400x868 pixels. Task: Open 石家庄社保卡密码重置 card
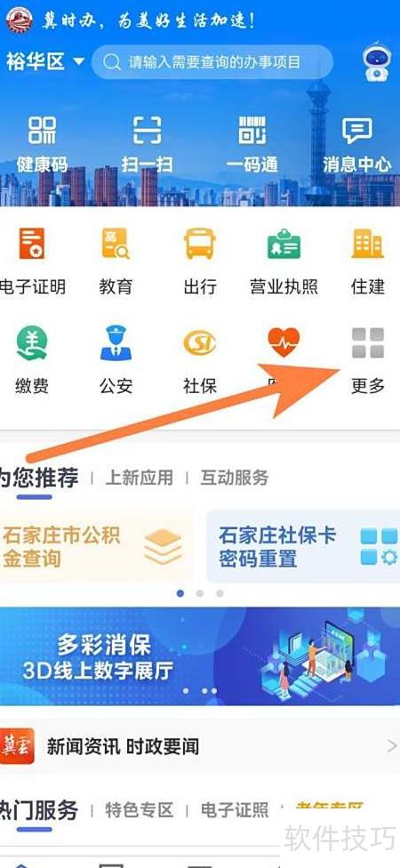tap(303, 546)
